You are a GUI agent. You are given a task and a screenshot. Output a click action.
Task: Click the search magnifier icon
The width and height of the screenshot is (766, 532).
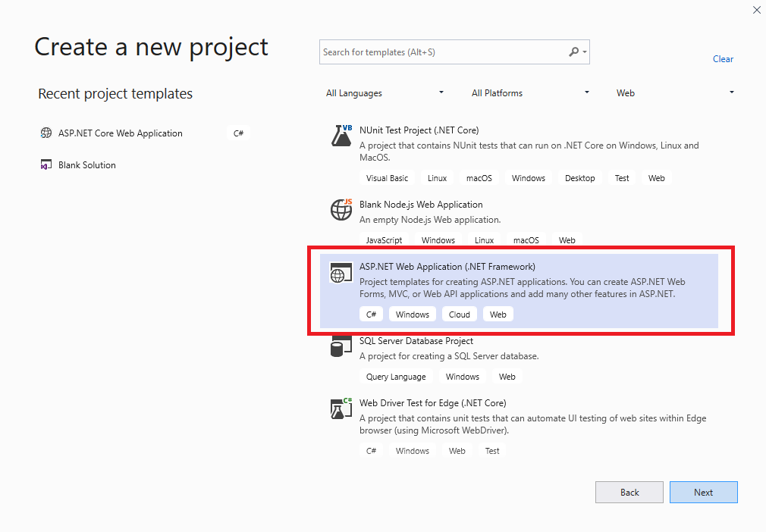pos(574,52)
